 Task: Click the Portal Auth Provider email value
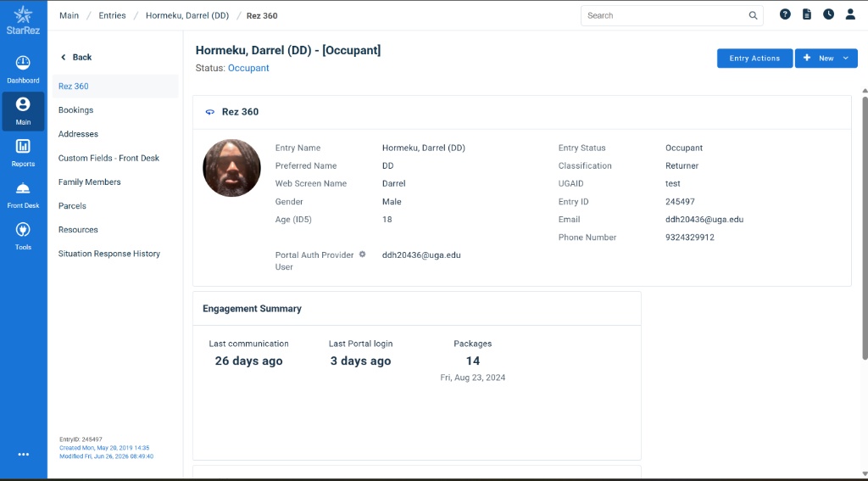point(421,254)
